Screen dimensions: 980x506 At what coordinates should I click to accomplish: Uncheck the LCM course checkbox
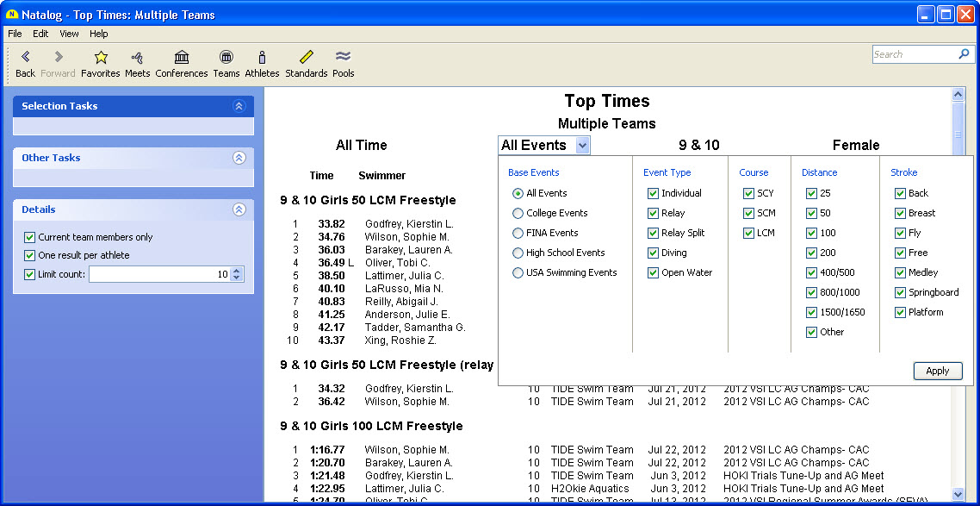tap(748, 233)
